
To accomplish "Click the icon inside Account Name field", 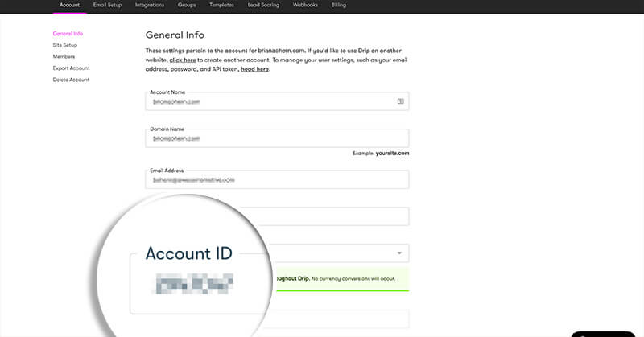I will click(400, 101).
